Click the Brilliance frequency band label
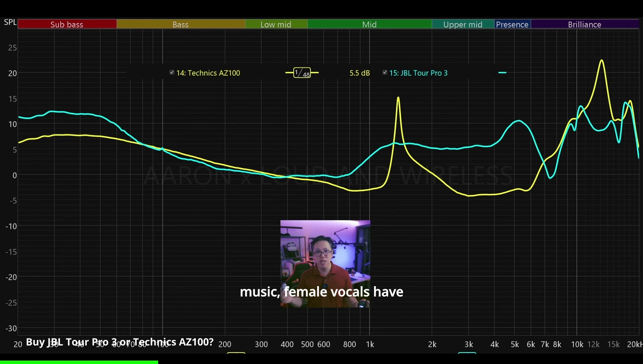Image resolution: width=643 pixels, height=364 pixels. click(x=584, y=24)
